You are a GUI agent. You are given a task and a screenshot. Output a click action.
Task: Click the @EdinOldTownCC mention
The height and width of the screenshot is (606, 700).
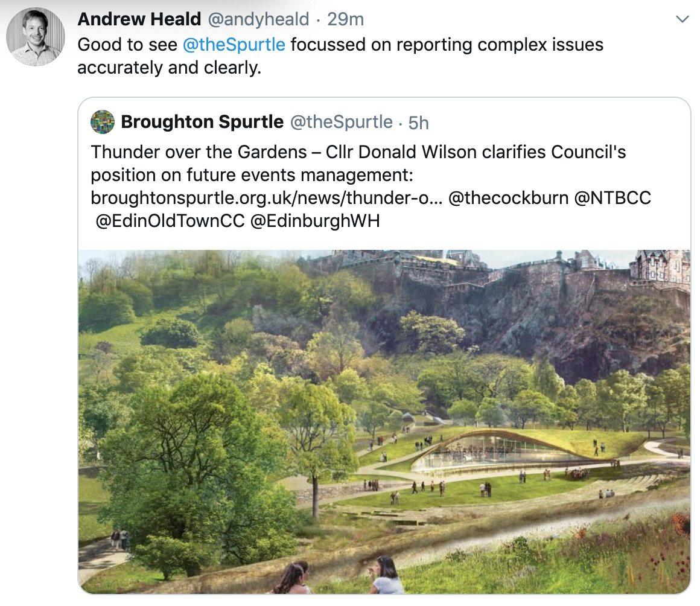pos(170,220)
